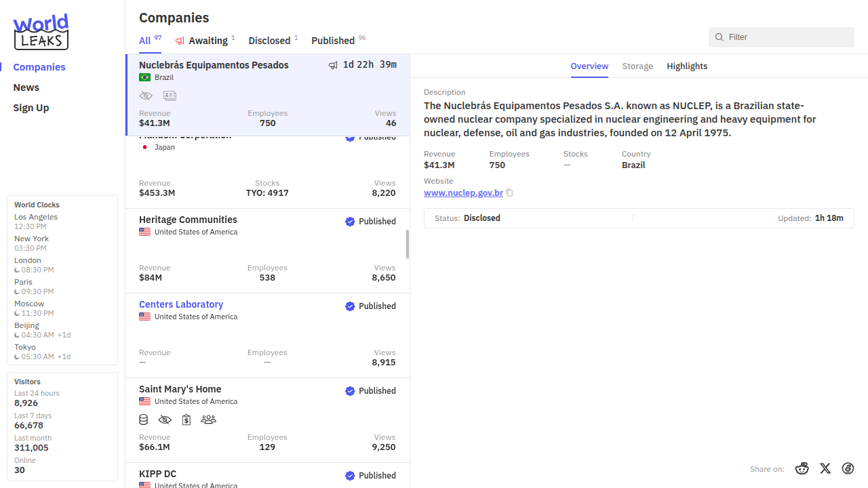
Task: Share on Facebook via its icon
Action: (848, 468)
